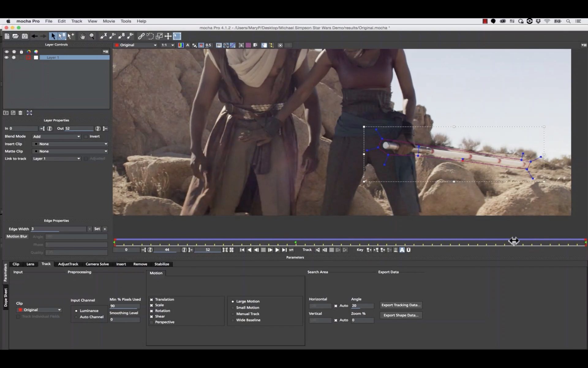Enable the Perspective motion option

(x=151, y=322)
